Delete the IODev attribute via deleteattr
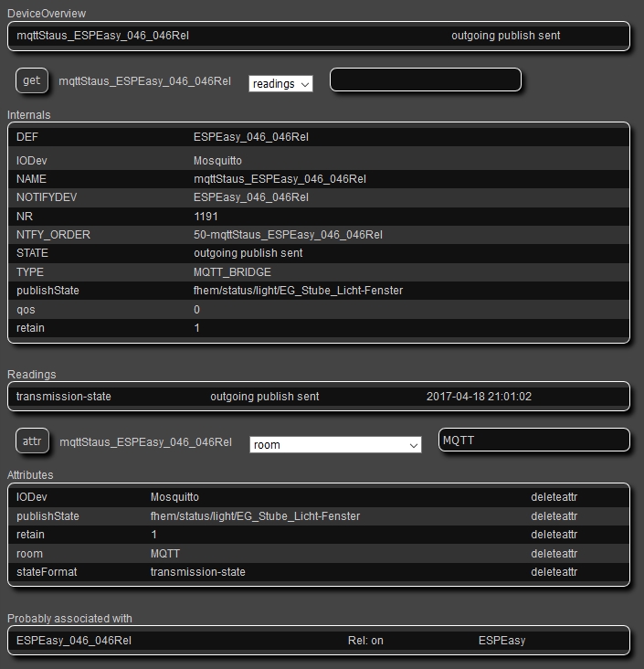The image size is (644, 669). [554, 497]
